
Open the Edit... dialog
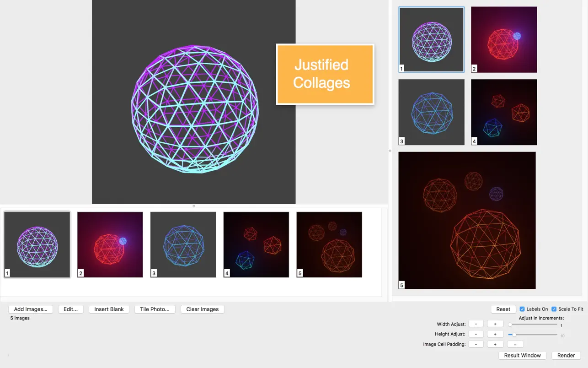[70, 309]
